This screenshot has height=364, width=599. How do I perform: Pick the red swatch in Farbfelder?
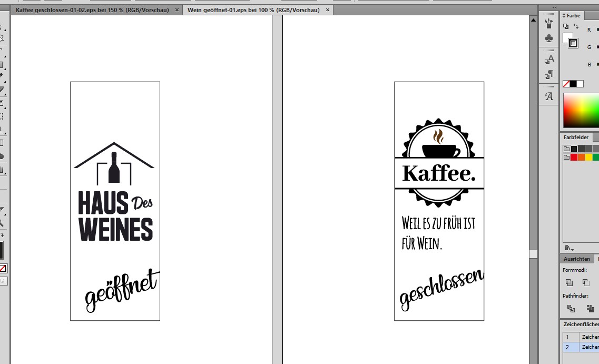coord(574,157)
